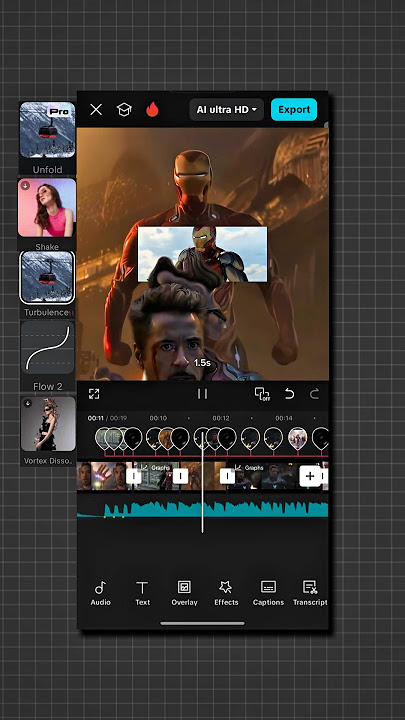405x720 pixels.
Task: Pause the video playback
Action: tap(202, 394)
